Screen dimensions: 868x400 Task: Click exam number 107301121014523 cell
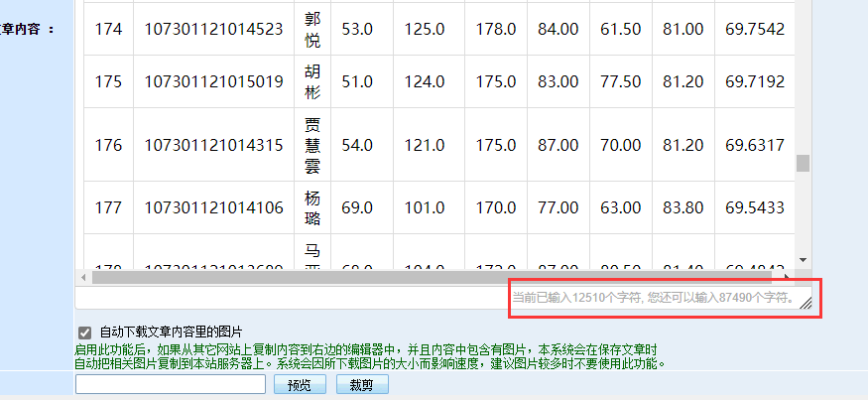(x=213, y=29)
